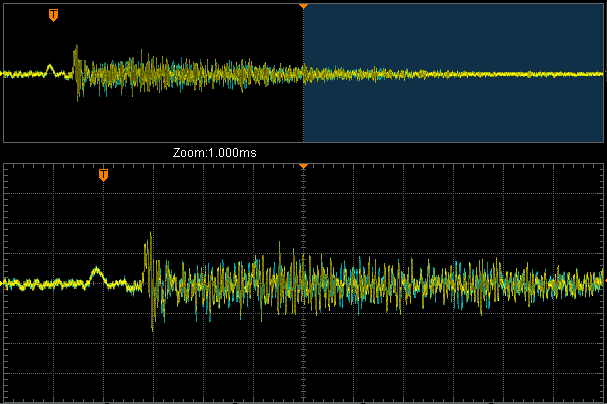Click the channel ground marker at zoom window left edge

[2, 283]
